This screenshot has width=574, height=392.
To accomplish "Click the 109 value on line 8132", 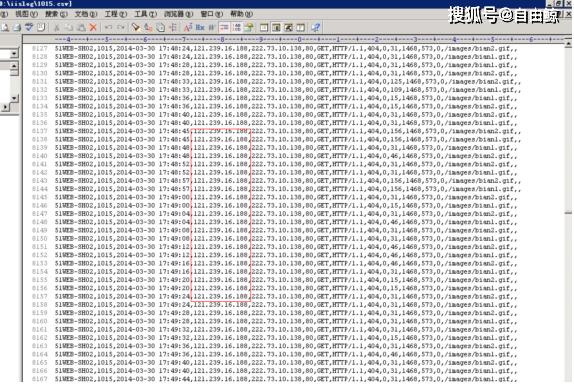I will tap(397, 90).
